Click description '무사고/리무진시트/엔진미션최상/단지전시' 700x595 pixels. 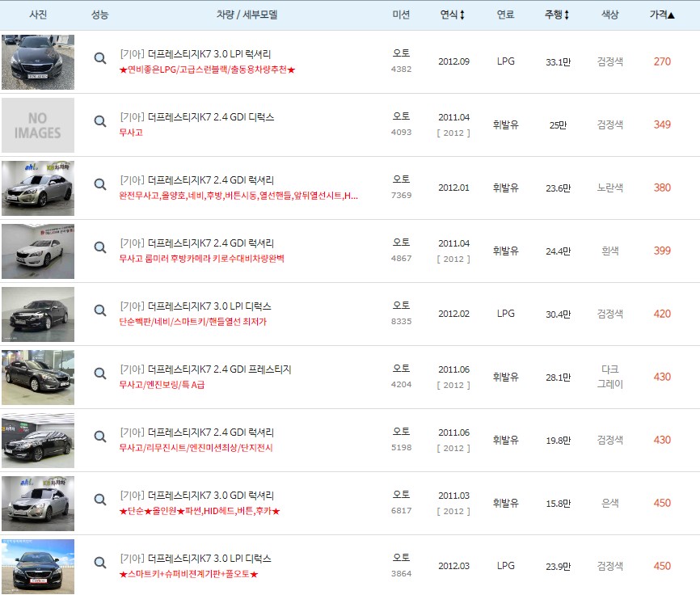click(196, 448)
